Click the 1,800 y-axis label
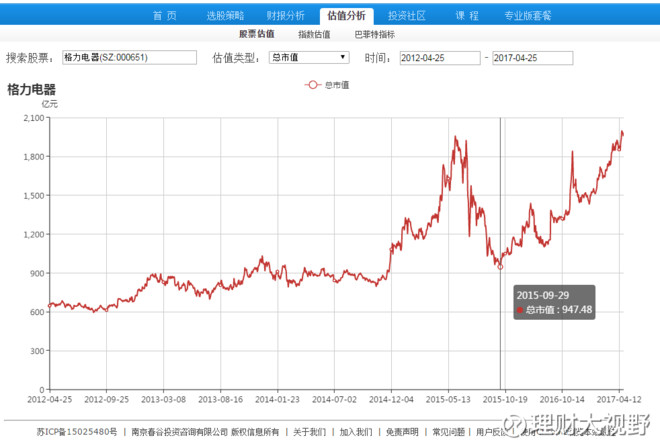The height and width of the screenshot is (442, 660). click(34, 157)
